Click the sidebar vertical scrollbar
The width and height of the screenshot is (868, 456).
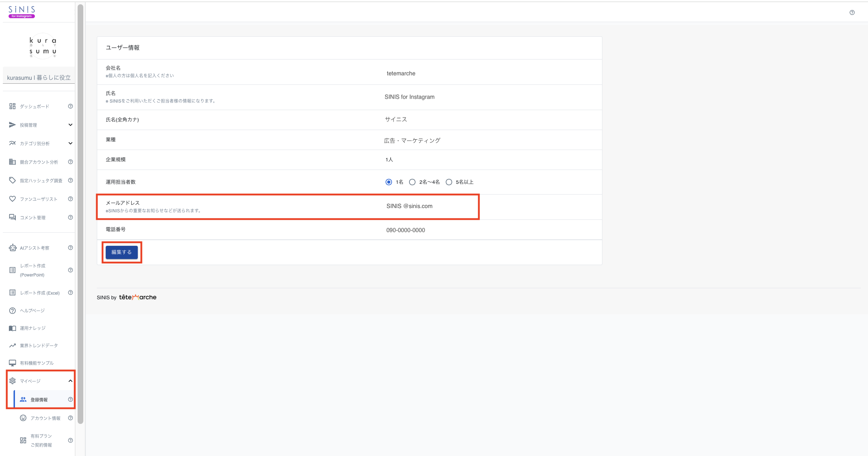tap(80, 214)
